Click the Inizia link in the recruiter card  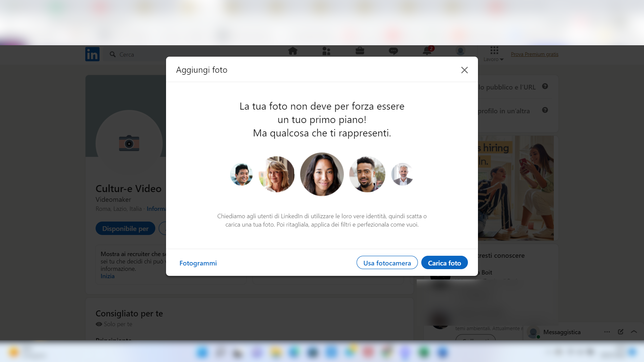pos(107,276)
